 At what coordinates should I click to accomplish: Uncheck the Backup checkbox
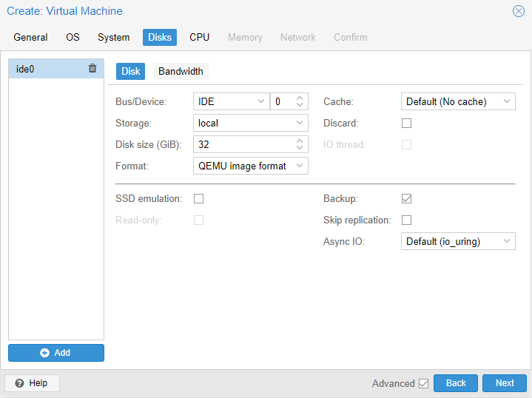click(406, 199)
